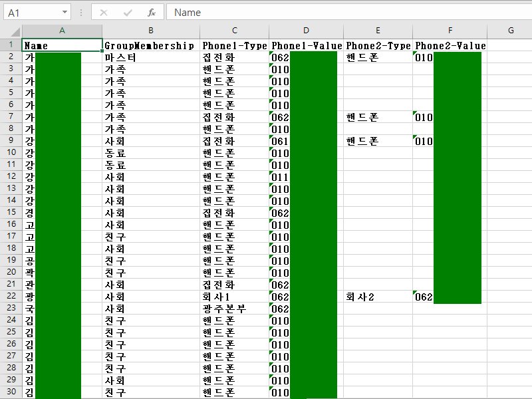
Task: Select the 061 phone value in row 9
Action: point(306,141)
